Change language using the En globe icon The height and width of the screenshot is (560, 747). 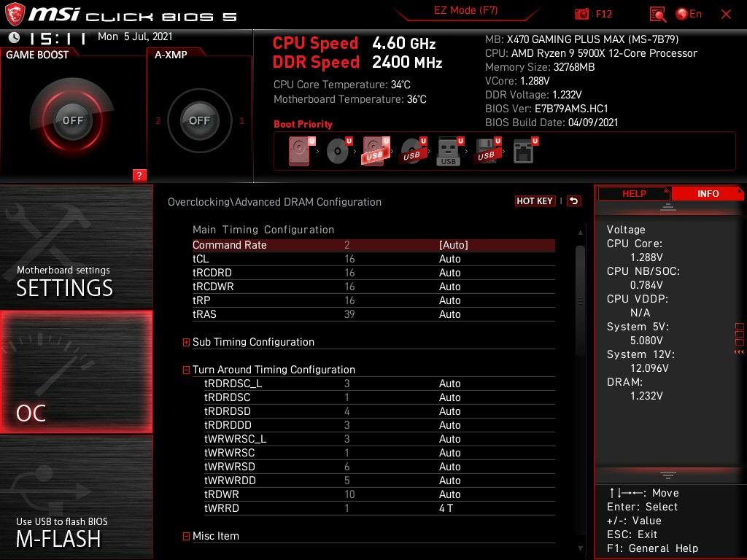(x=689, y=15)
